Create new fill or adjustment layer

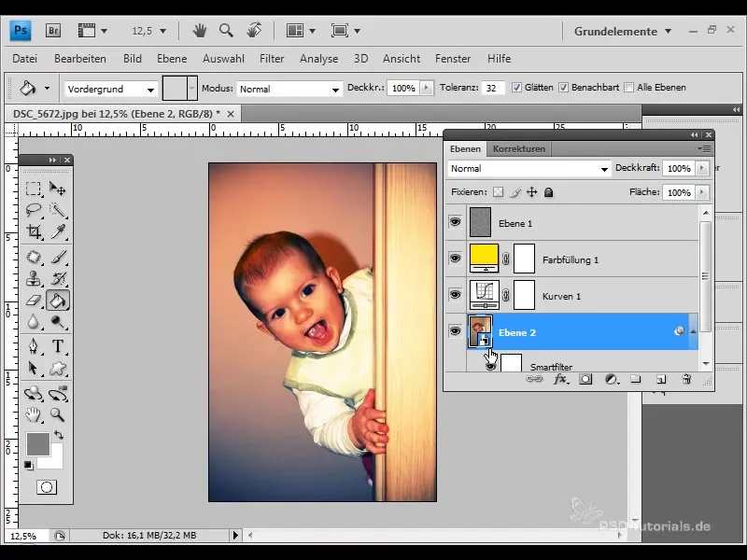612,379
